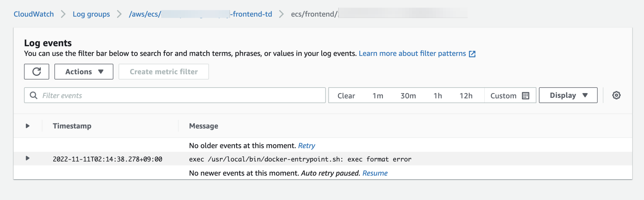
Task: Open the log events settings gear
Action: click(616, 95)
